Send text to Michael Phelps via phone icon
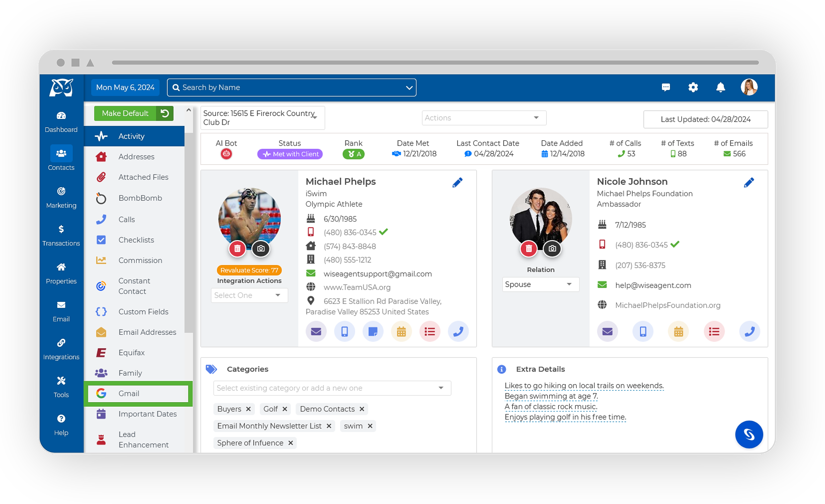 click(345, 332)
